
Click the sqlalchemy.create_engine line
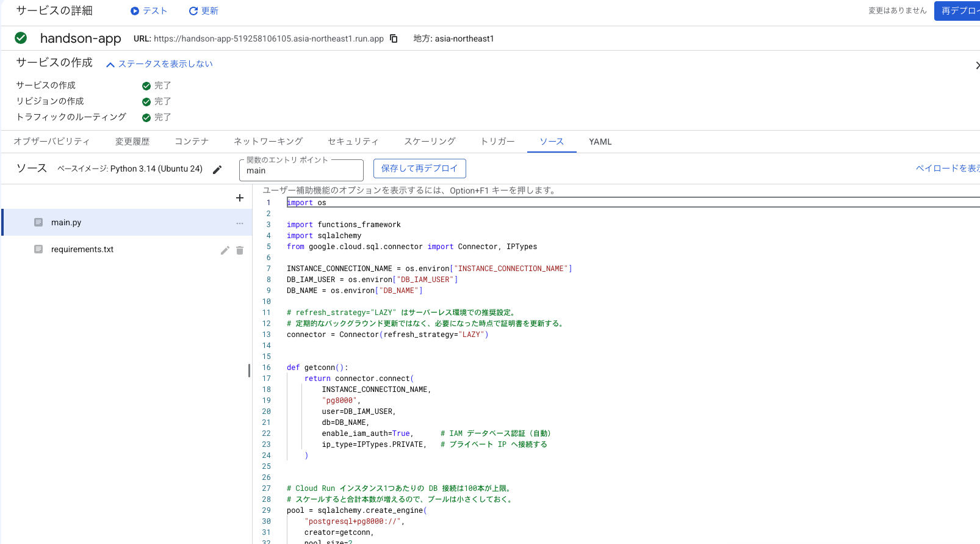357,510
